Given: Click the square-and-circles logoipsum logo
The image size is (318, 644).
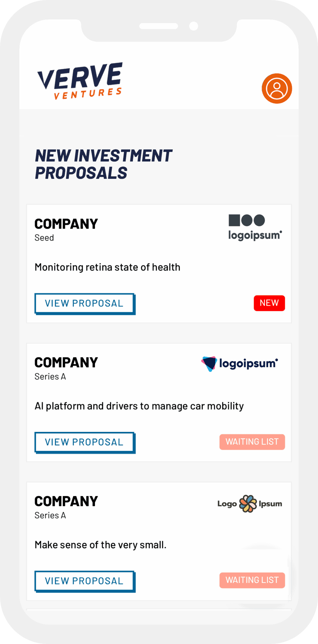Looking at the screenshot, I should (x=255, y=227).
